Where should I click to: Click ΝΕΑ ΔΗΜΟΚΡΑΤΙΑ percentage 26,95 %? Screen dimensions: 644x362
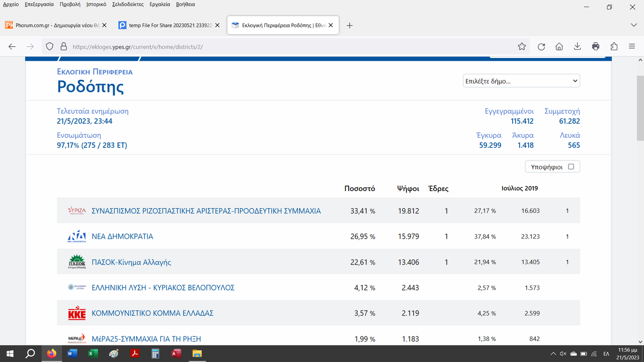point(363,236)
